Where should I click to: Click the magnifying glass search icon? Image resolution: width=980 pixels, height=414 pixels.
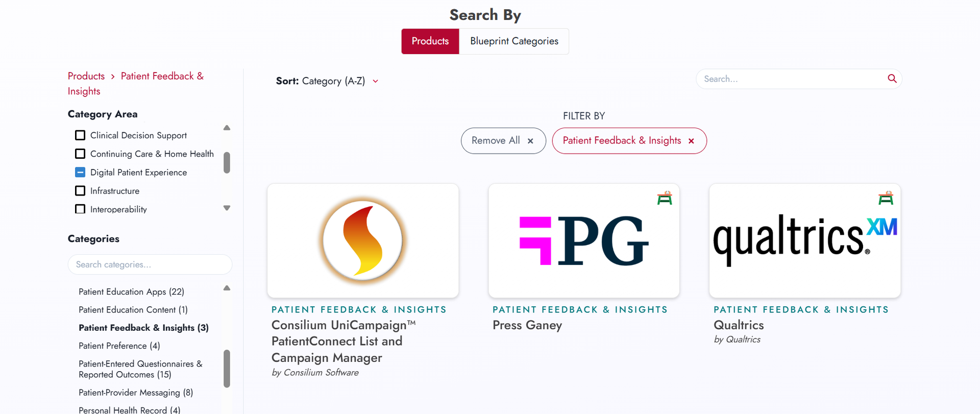(892, 79)
